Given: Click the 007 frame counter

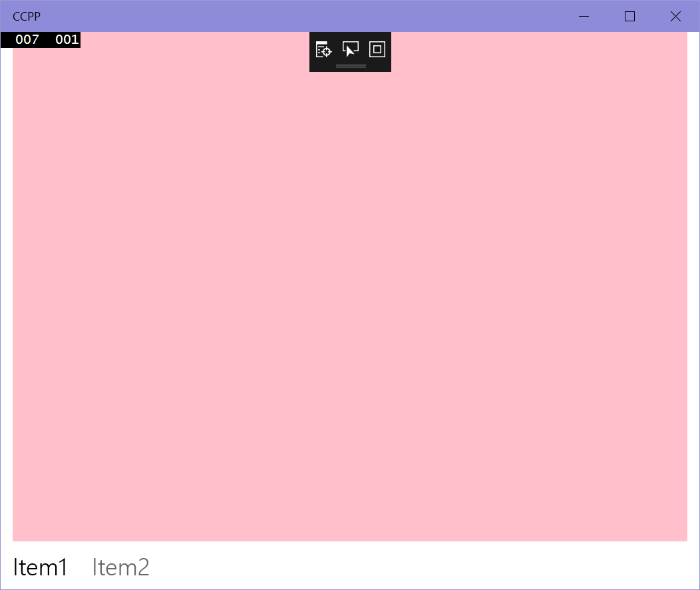Looking at the screenshot, I should click(x=27, y=40).
